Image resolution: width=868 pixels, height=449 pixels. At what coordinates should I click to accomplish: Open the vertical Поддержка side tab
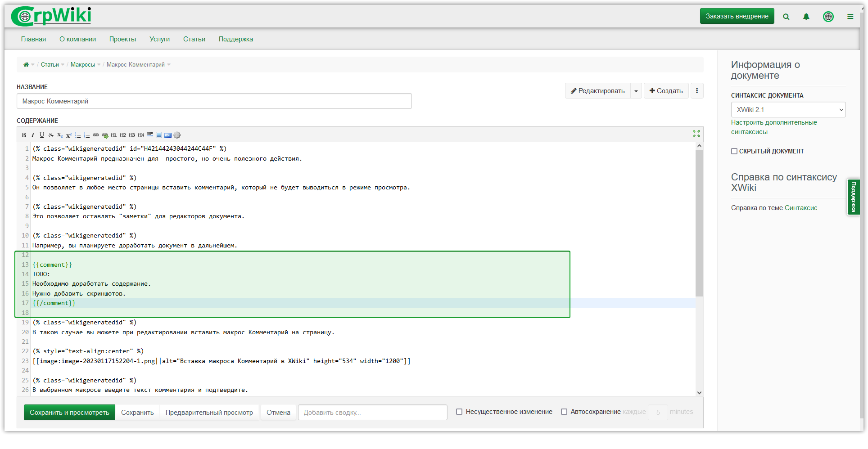point(854,197)
